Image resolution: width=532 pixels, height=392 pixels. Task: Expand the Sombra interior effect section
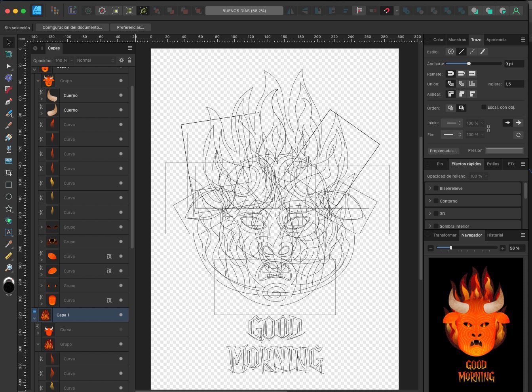pyautogui.click(x=430, y=226)
